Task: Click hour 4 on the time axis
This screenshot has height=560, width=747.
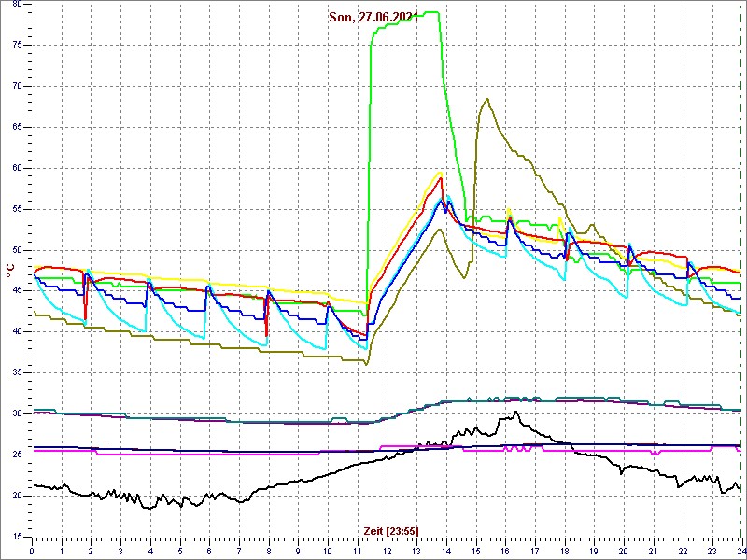Action: [150, 551]
